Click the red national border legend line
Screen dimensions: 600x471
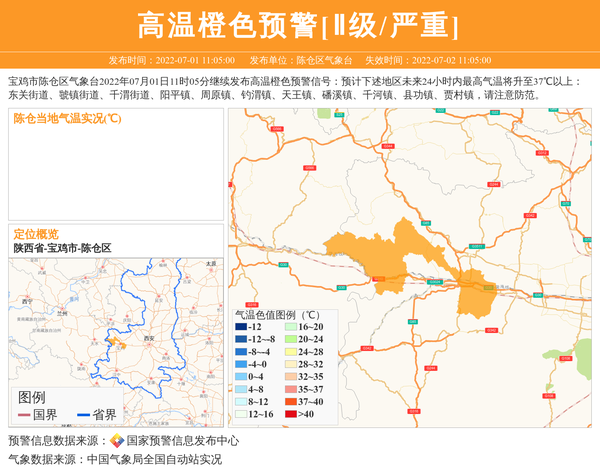coord(24,415)
